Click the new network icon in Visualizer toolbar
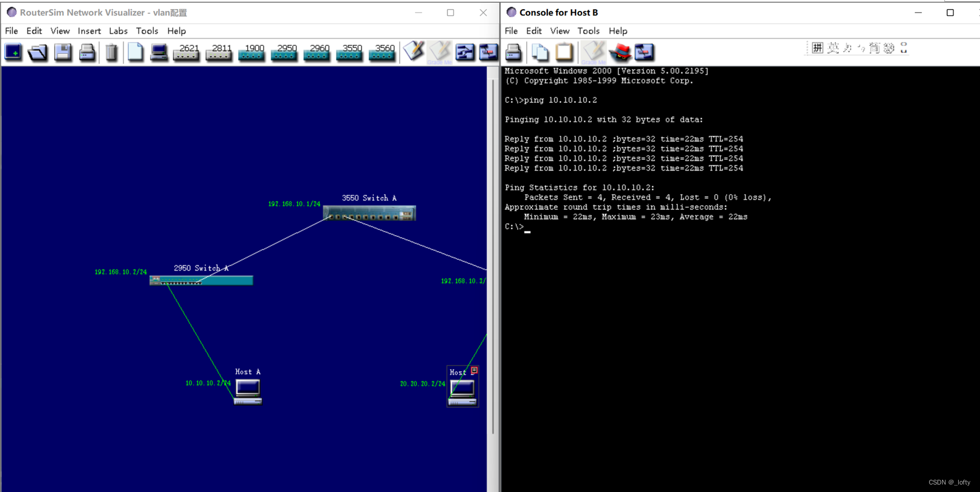The width and height of the screenshot is (980, 492). click(13, 52)
